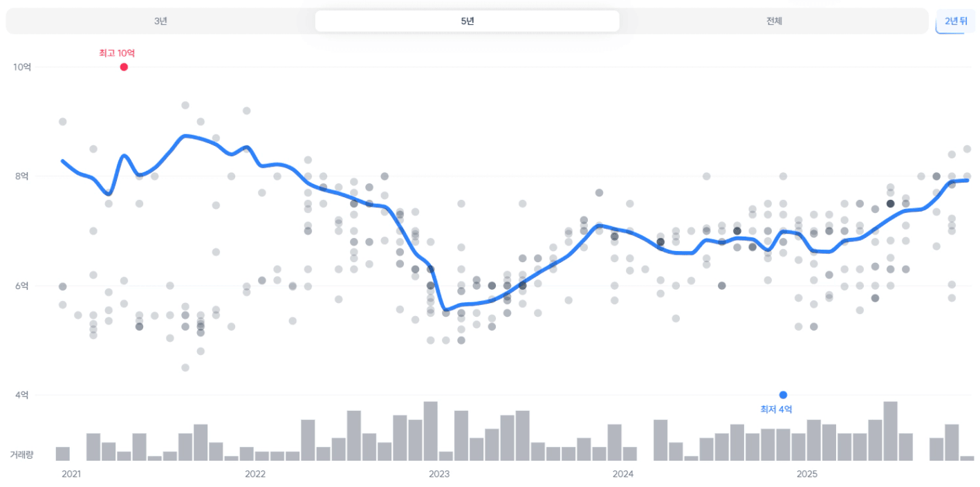This screenshot has width=980, height=487.
Task: Click the 10억 y-axis label
Action: pos(22,66)
